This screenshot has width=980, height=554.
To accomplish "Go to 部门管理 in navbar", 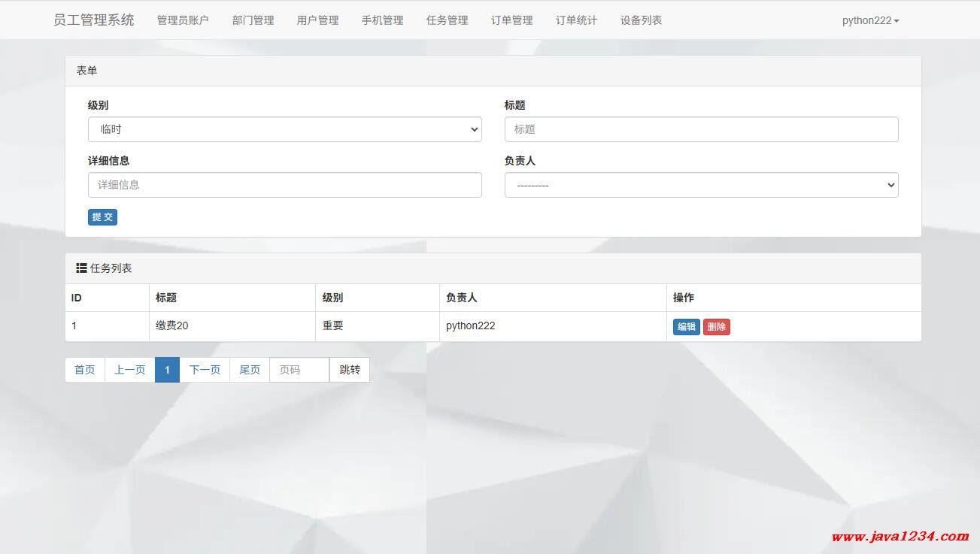I will click(253, 20).
